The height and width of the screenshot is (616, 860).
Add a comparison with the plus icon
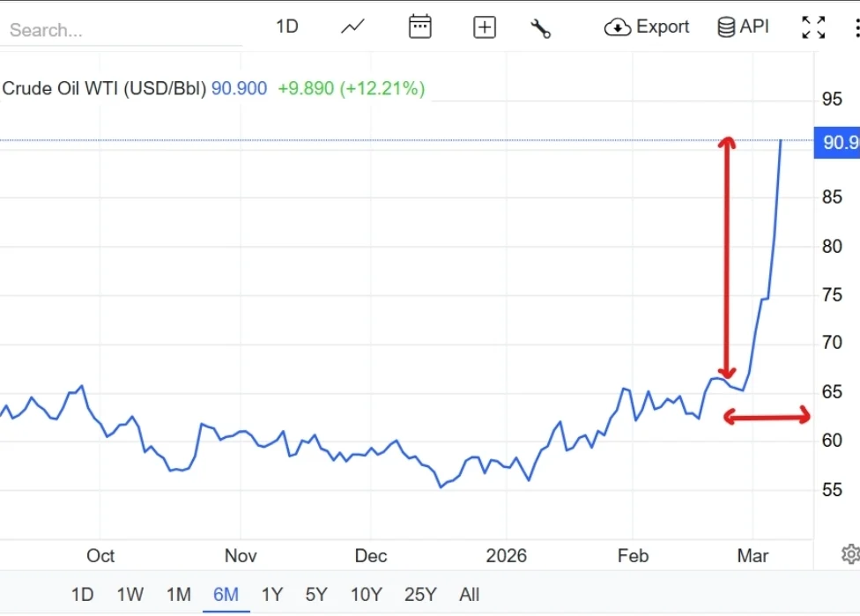click(485, 26)
